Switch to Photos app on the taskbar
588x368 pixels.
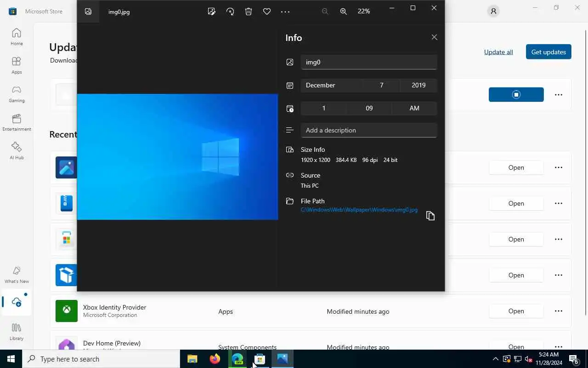tap(283, 359)
